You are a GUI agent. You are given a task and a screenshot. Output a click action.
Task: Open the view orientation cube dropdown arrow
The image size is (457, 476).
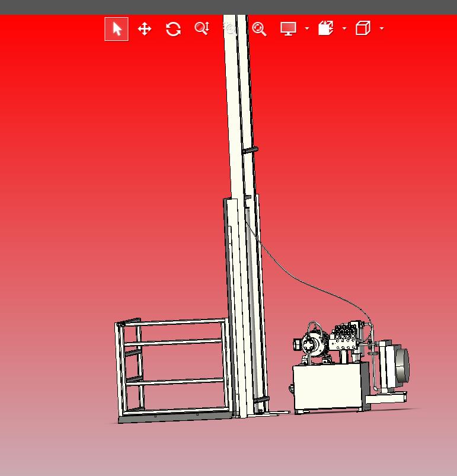(382, 28)
